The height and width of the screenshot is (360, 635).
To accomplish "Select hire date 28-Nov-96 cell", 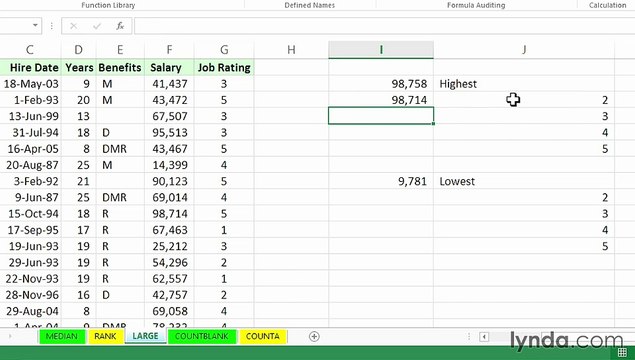I will coord(30,295).
